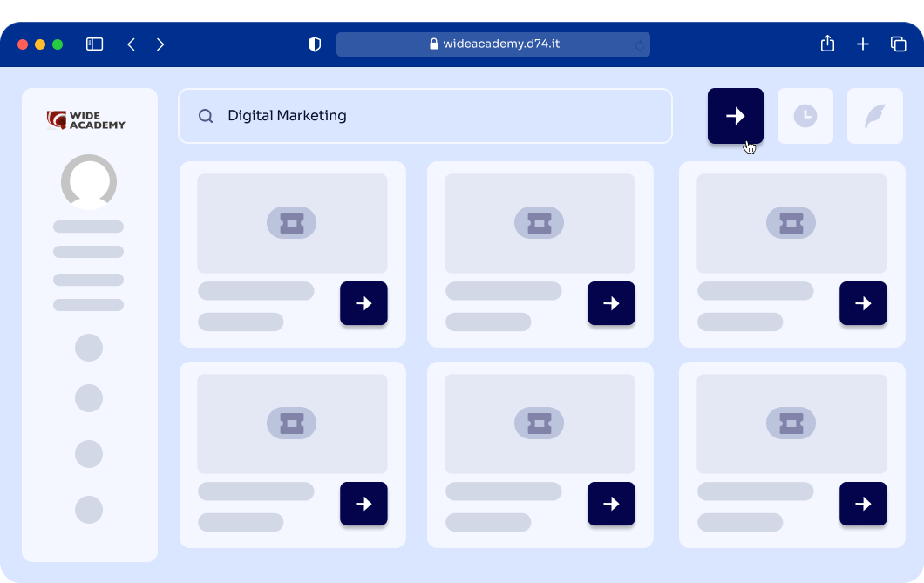This screenshot has height=583, width=924.
Task: Go forward with the browser forward chevron
Action: [160, 44]
